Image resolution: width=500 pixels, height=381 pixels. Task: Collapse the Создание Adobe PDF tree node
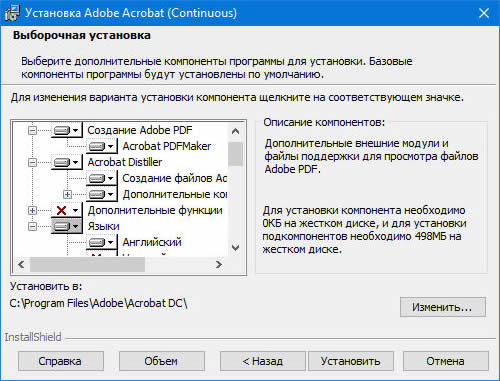click(32, 130)
